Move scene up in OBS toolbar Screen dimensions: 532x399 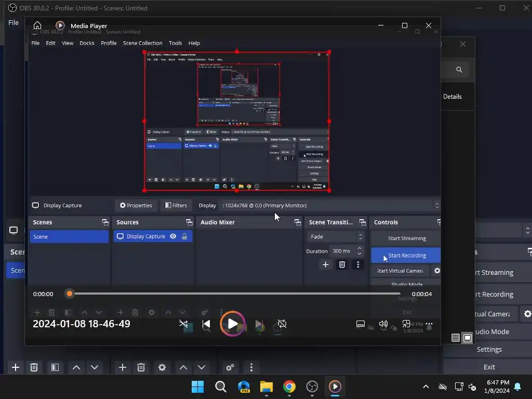(x=76, y=367)
